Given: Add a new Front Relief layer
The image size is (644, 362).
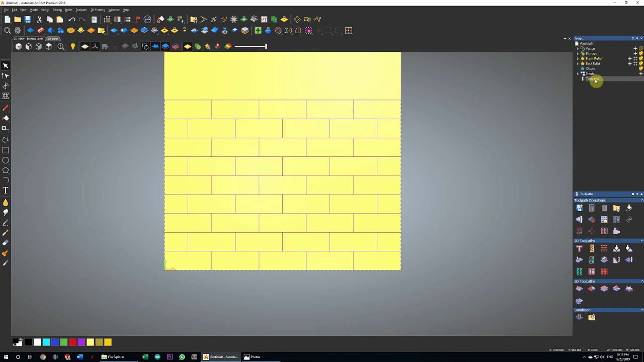Looking at the screenshot, I should pyautogui.click(x=630, y=58).
